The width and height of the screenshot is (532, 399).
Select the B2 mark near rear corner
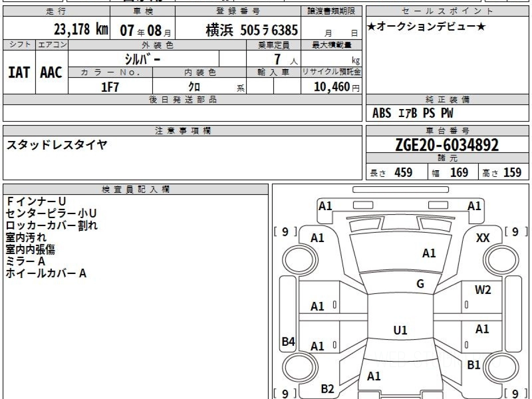pyautogui.click(x=327, y=389)
